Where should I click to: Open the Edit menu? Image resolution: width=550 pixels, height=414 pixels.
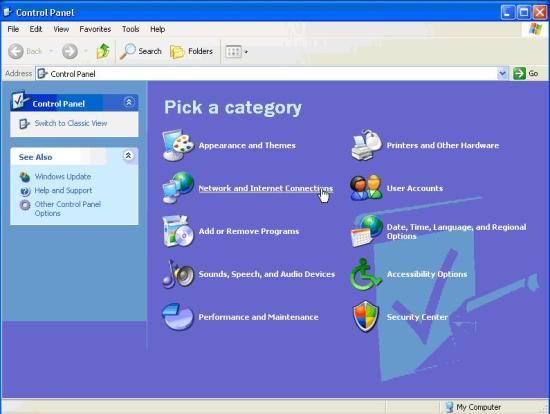(x=36, y=29)
